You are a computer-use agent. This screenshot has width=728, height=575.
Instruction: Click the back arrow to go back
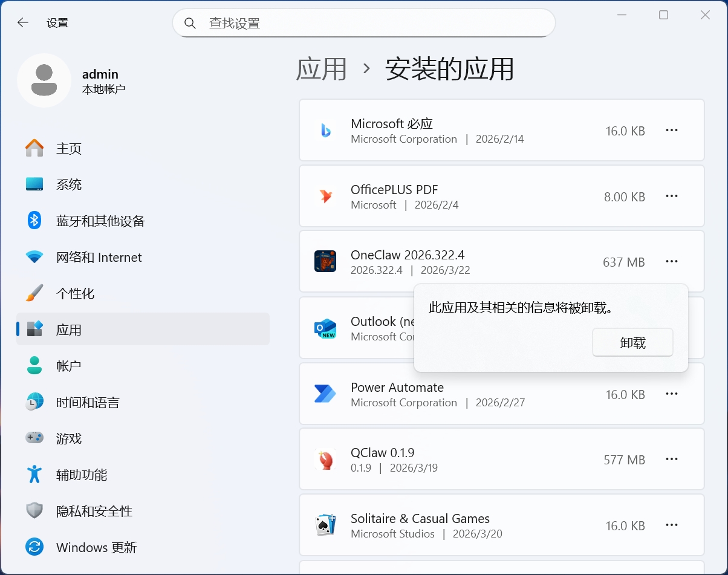coord(22,22)
